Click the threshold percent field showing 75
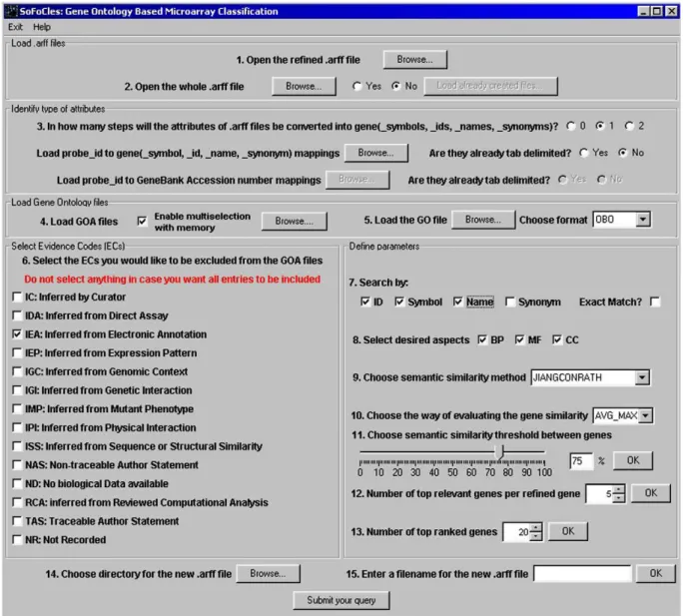Image resolution: width=683 pixels, height=616 pixels. coord(581,461)
